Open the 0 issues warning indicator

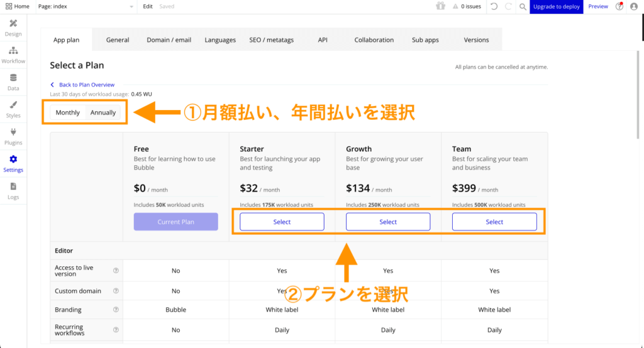pos(467,6)
